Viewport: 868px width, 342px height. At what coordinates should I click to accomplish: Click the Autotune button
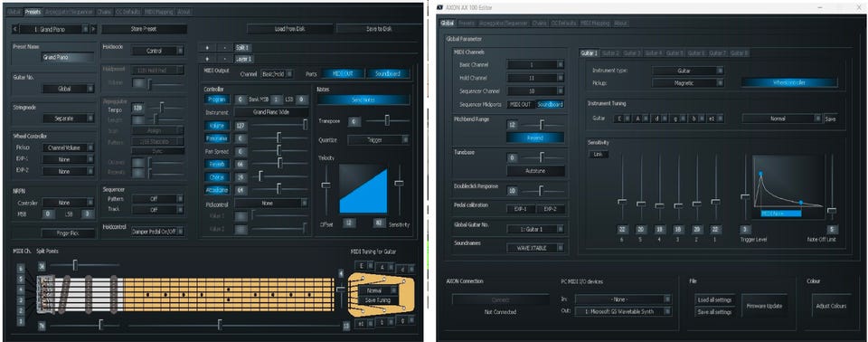pos(536,171)
